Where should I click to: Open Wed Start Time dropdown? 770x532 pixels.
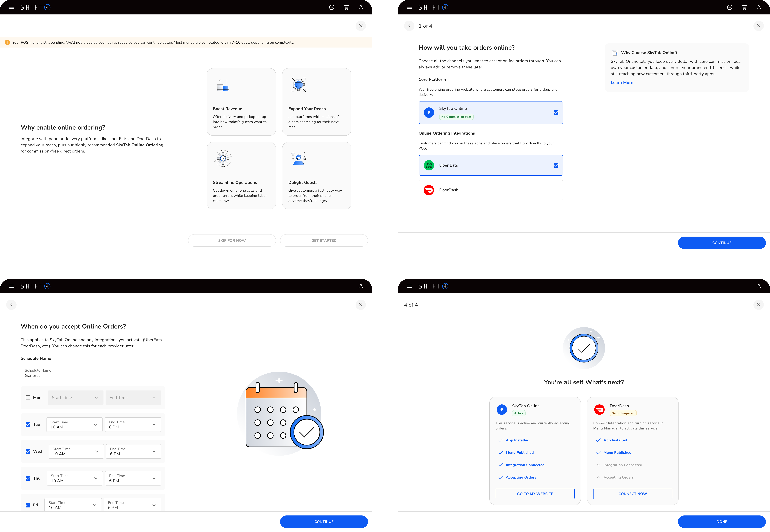(x=76, y=451)
